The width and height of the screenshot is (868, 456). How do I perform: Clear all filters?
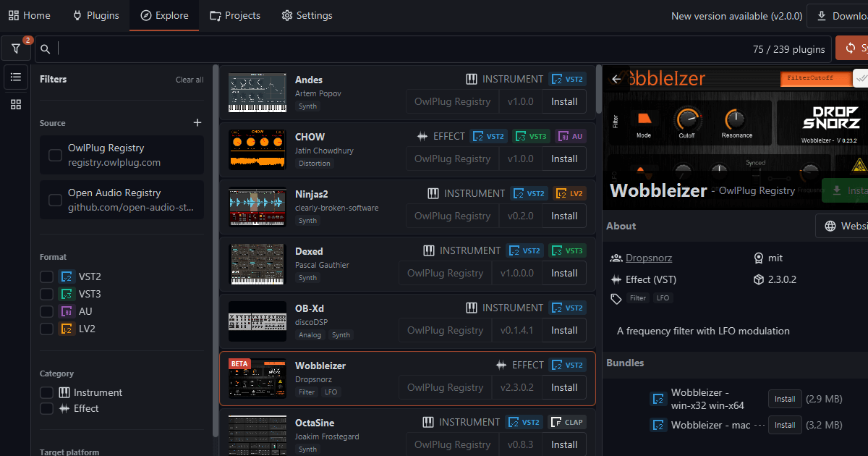(190, 80)
